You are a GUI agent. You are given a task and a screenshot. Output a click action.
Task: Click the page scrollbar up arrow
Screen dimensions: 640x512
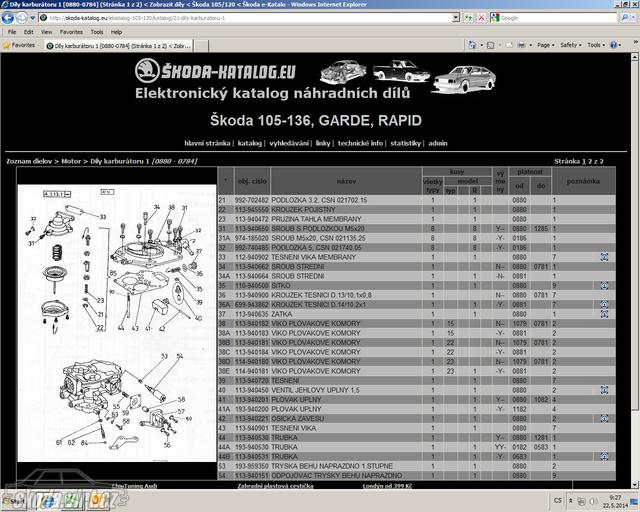[635, 57]
